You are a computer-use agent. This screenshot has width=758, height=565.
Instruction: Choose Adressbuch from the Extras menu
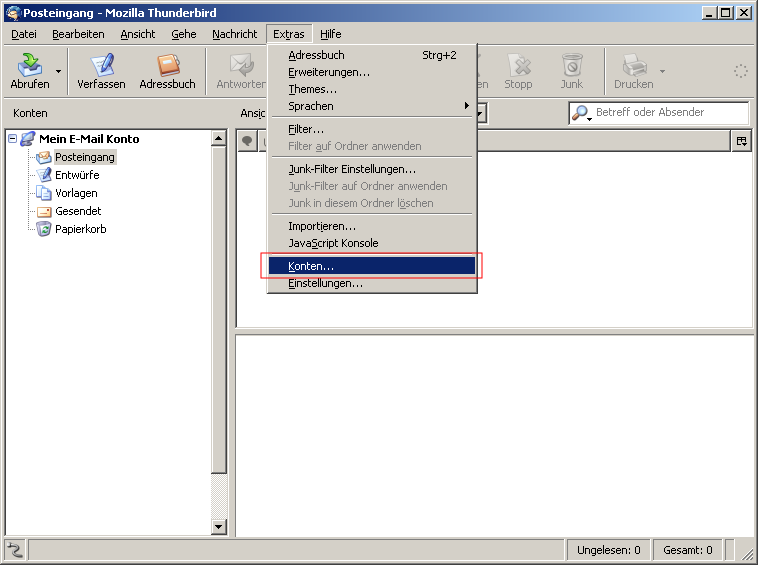pyautogui.click(x=372, y=55)
